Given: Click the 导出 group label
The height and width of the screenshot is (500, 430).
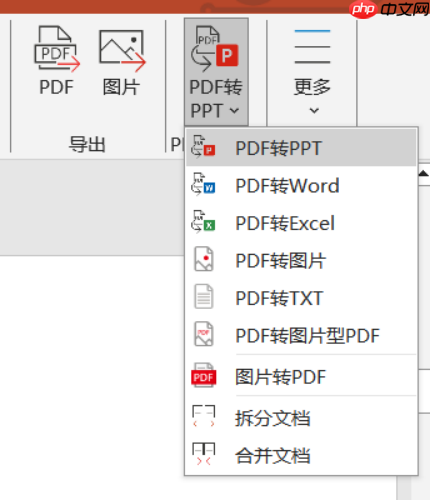Looking at the screenshot, I should pyautogui.click(x=87, y=144).
